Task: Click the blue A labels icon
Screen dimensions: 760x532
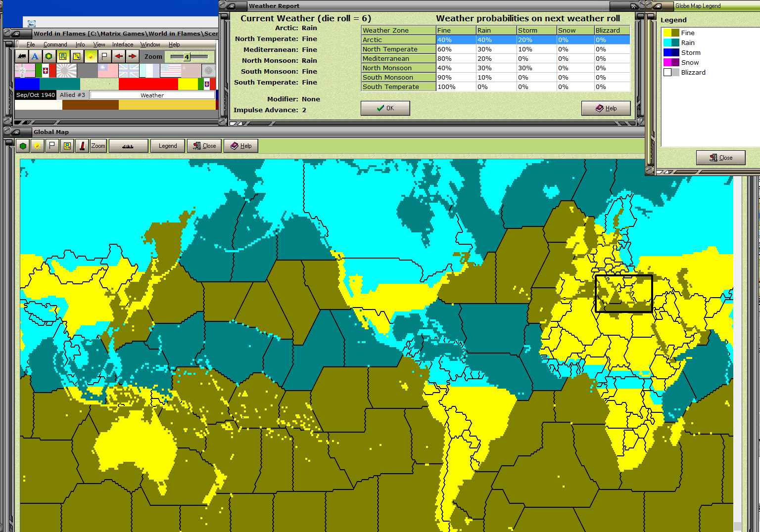Action: (35, 56)
